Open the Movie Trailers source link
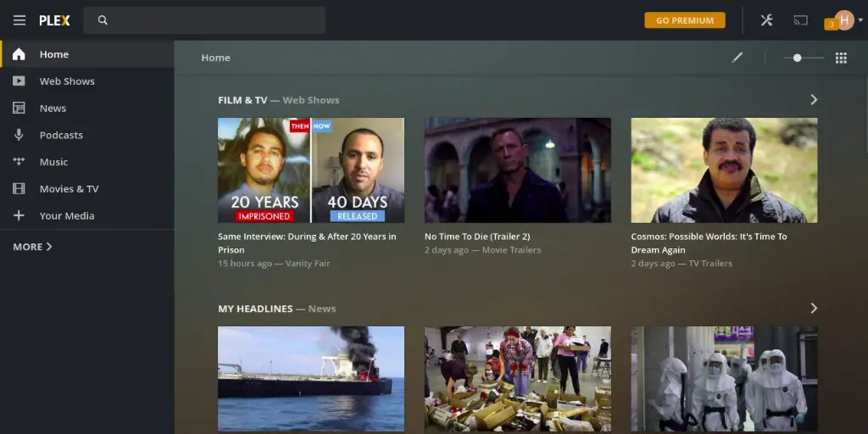This screenshot has height=434, width=868. click(x=511, y=250)
